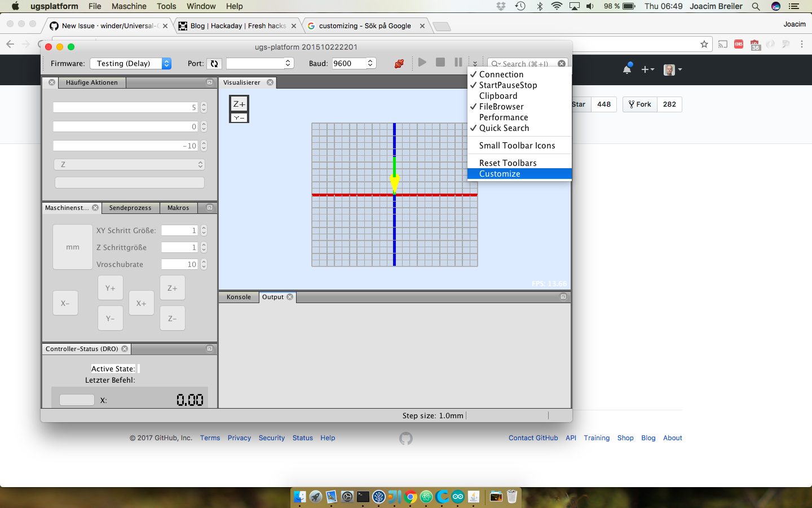
Task: Click the stop button in ugs toolbar
Action: point(440,62)
